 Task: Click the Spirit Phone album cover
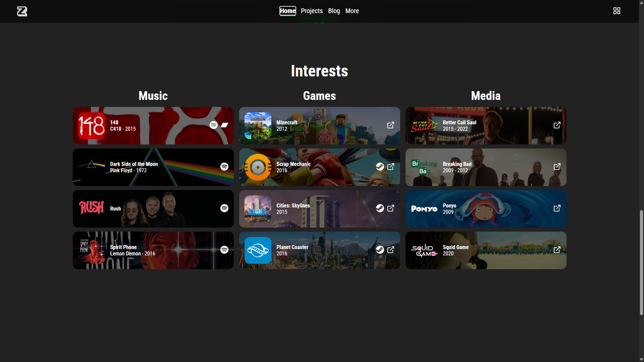point(92,250)
